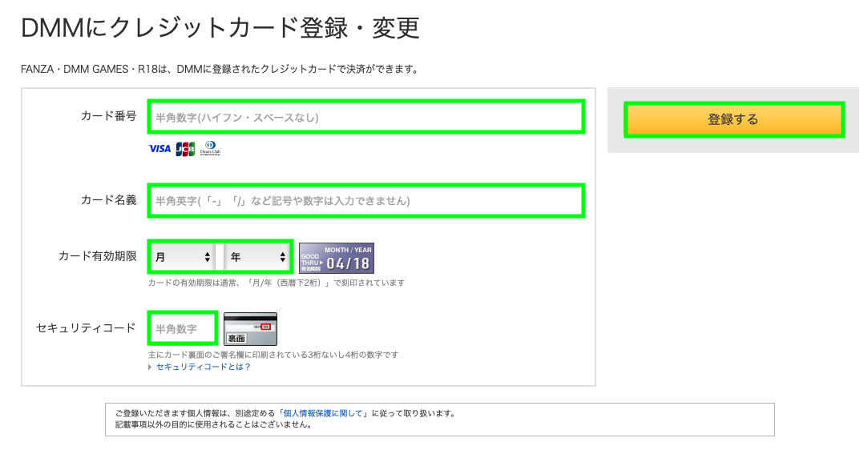This screenshot has height=450, width=868.
Task: Focus the セキュリティコード input box
Action: (x=183, y=328)
